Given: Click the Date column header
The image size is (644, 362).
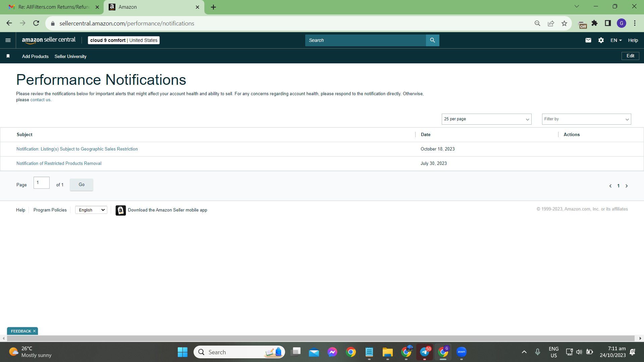Looking at the screenshot, I should coord(426,135).
